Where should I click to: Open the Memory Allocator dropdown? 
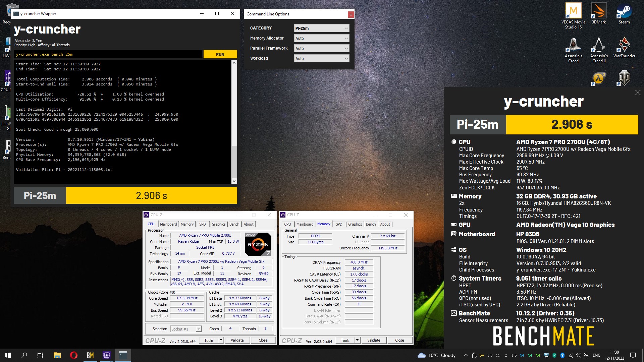tap(322, 39)
